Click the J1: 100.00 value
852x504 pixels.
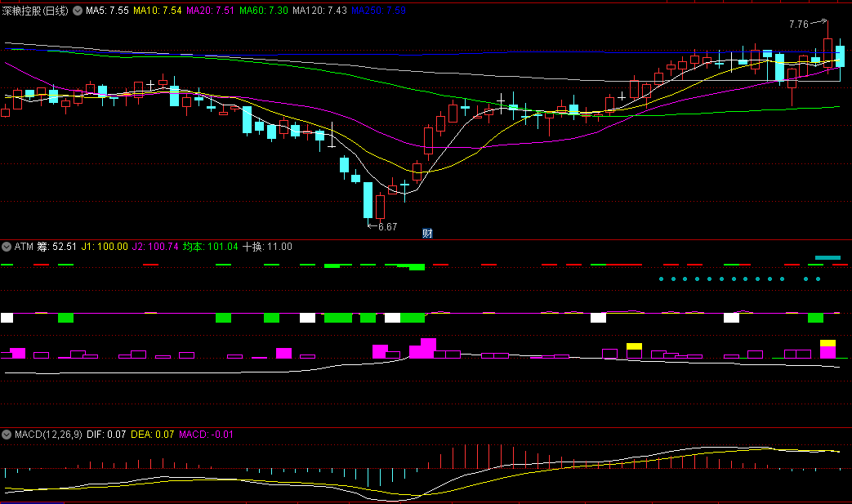click(x=105, y=247)
